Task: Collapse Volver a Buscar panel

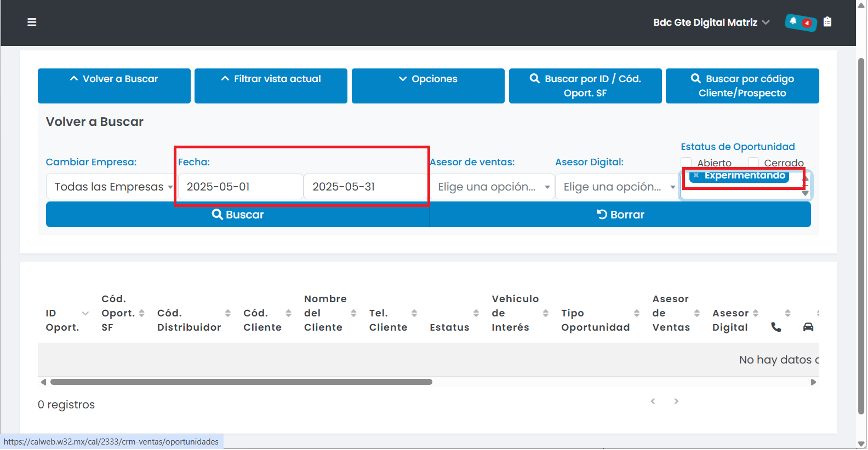Action: [114, 86]
